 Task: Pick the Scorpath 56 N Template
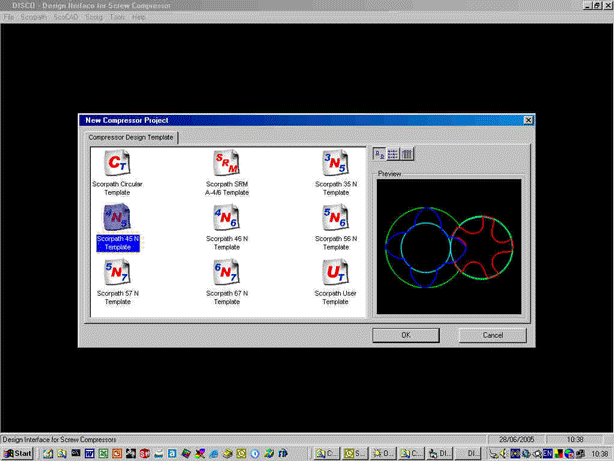click(x=336, y=228)
